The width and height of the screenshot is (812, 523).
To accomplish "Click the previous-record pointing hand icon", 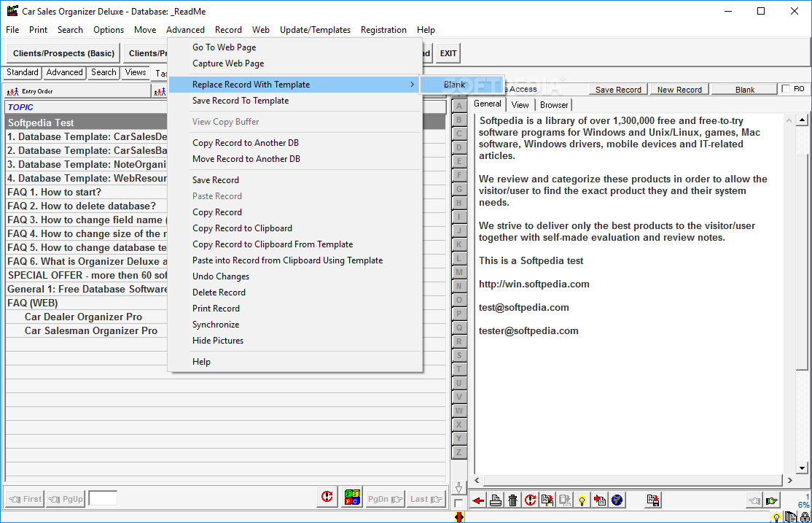I will tap(754, 500).
